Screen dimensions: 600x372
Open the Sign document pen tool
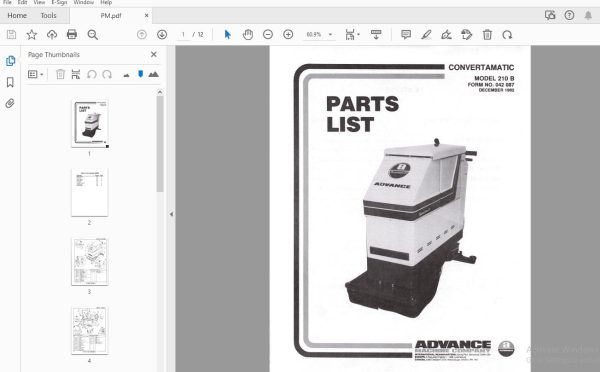click(x=446, y=34)
